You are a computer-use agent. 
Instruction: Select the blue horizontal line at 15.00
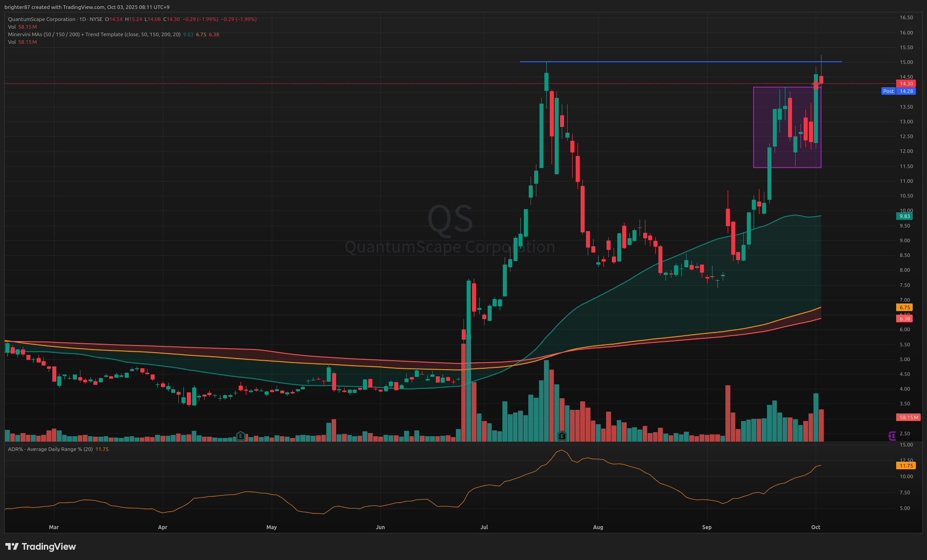[670, 62]
